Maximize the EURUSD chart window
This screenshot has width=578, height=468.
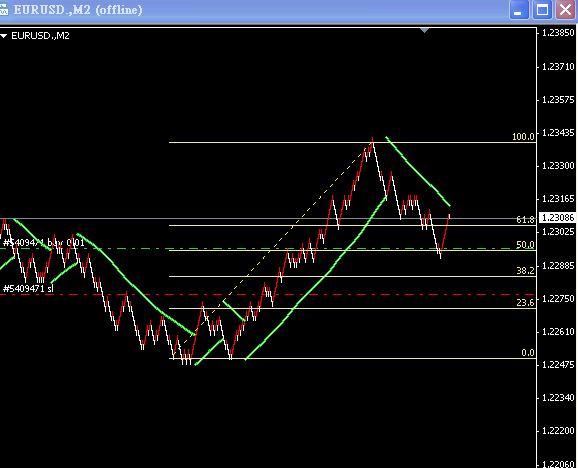pyautogui.click(x=542, y=10)
